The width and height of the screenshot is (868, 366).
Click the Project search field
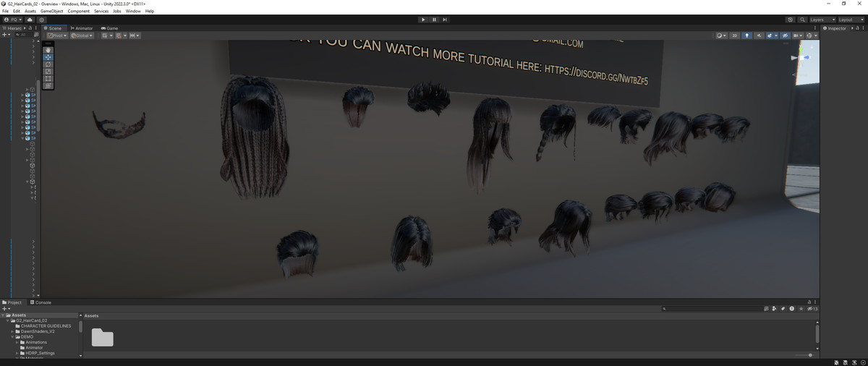coord(712,309)
